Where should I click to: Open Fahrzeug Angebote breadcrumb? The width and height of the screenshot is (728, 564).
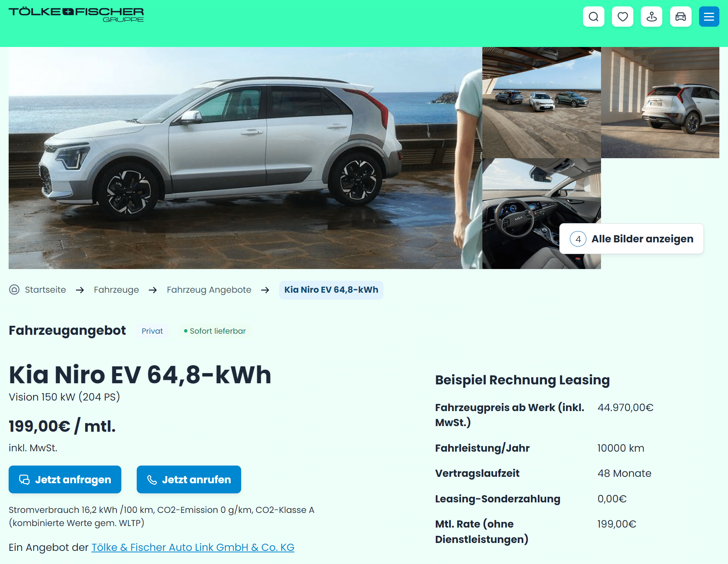click(209, 290)
